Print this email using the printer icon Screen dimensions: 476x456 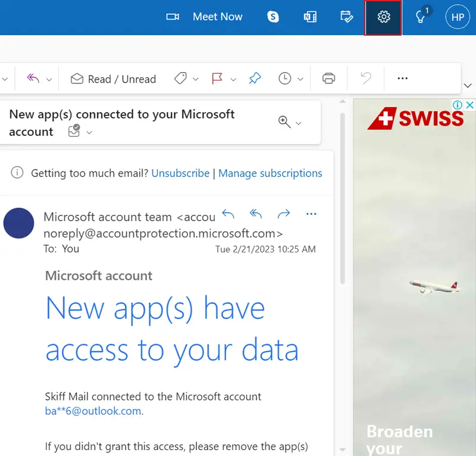[328, 79]
